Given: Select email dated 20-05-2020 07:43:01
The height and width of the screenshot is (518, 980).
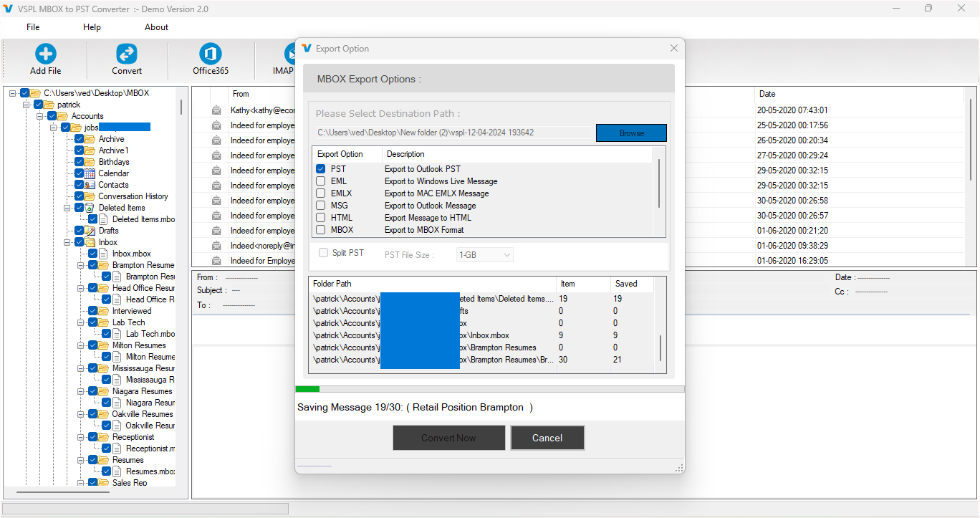Looking at the screenshot, I should coord(792,110).
